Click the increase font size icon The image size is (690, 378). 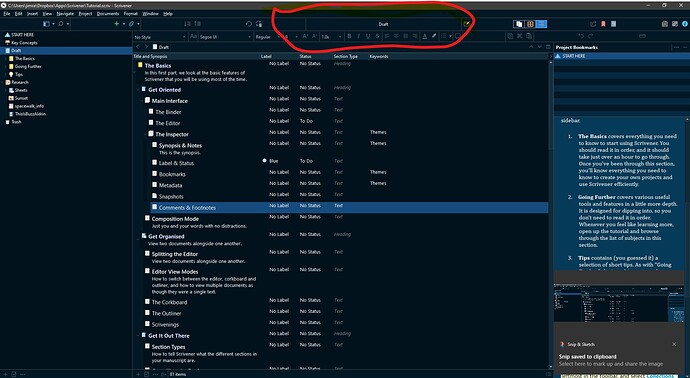[305, 37]
